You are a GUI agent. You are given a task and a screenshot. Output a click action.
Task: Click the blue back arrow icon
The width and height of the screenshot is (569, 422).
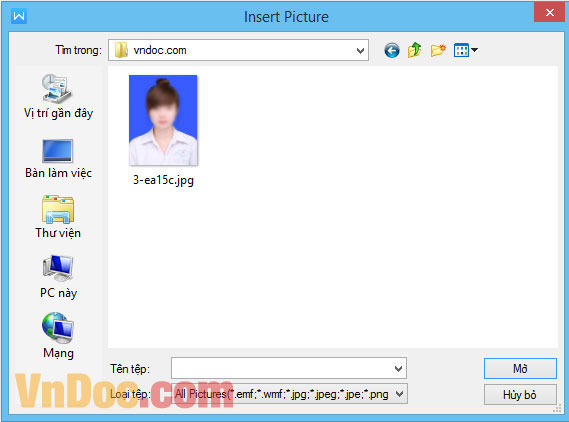point(392,50)
